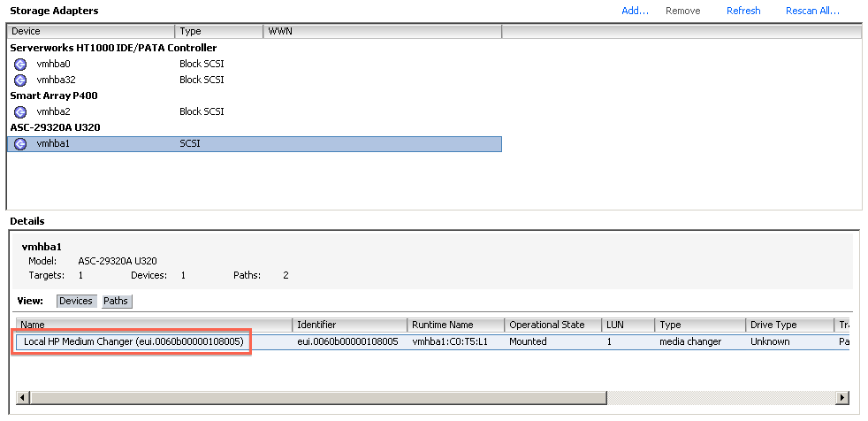The image size is (868, 421).
Task: Click the Smart Array P400 group
Action: (54, 96)
